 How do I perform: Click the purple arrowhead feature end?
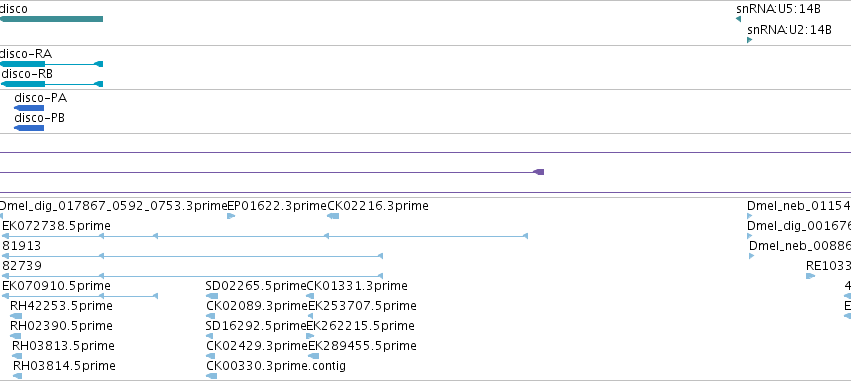(x=539, y=172)
